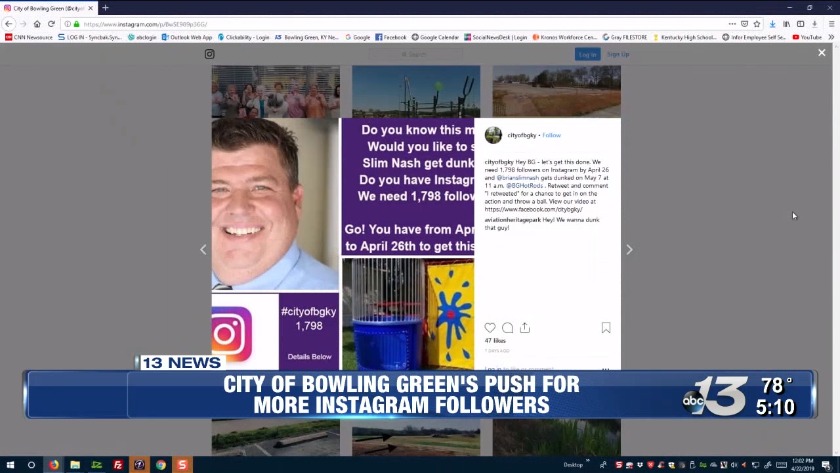Click the Instagram camera logo
This screenshot has width=840, height=473.
210,54
